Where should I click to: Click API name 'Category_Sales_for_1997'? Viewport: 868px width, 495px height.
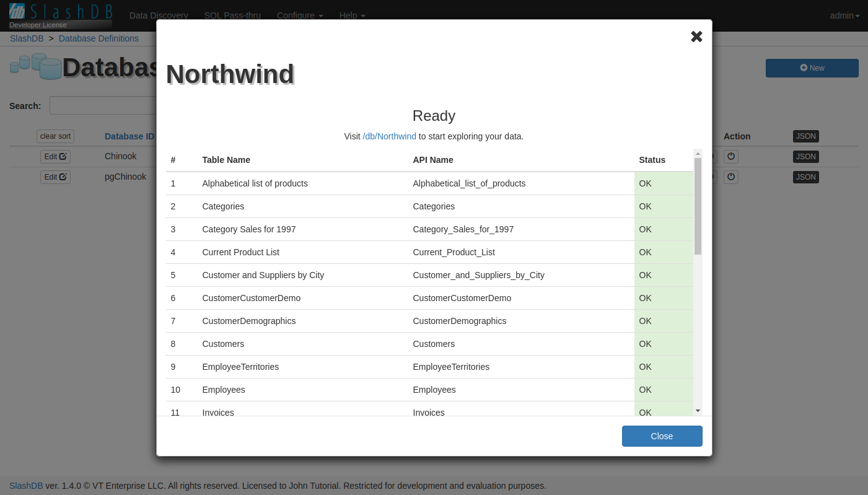463,229
